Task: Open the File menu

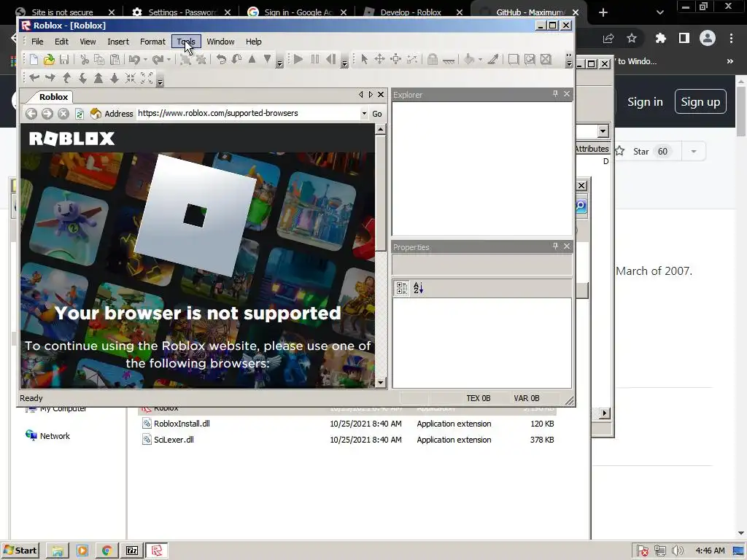Action: point(37,42)
